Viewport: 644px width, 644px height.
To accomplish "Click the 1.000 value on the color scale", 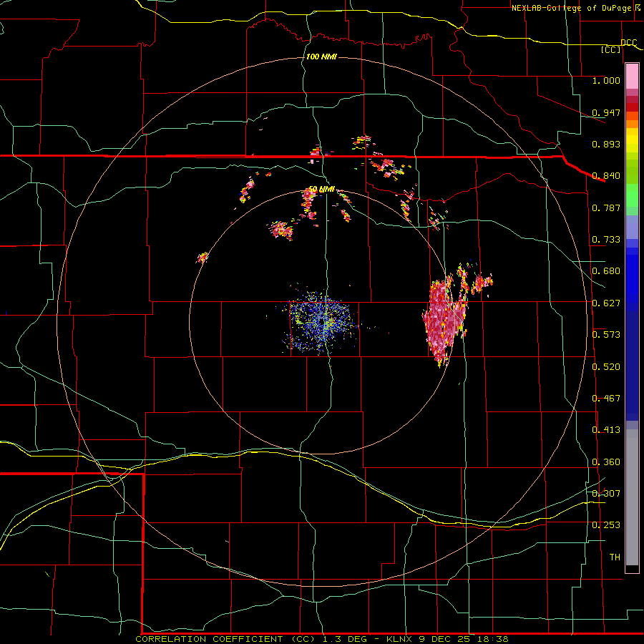I will pos(606,80).
